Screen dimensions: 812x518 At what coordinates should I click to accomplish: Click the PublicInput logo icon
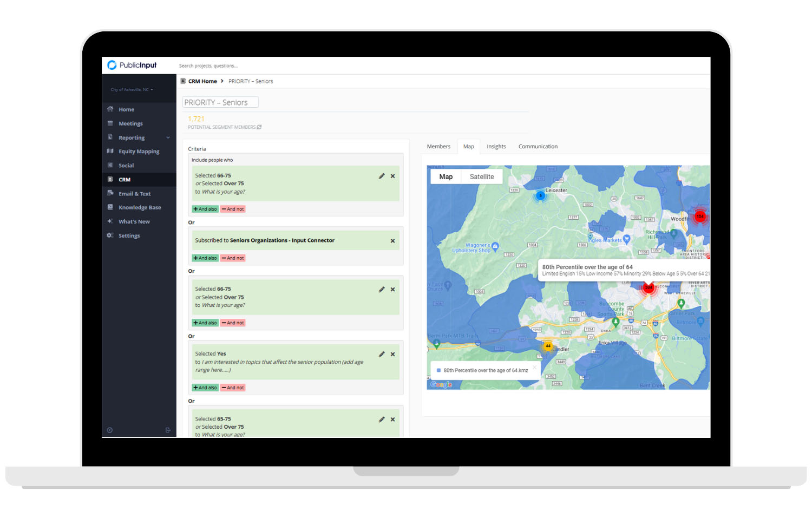click(112, 65)
